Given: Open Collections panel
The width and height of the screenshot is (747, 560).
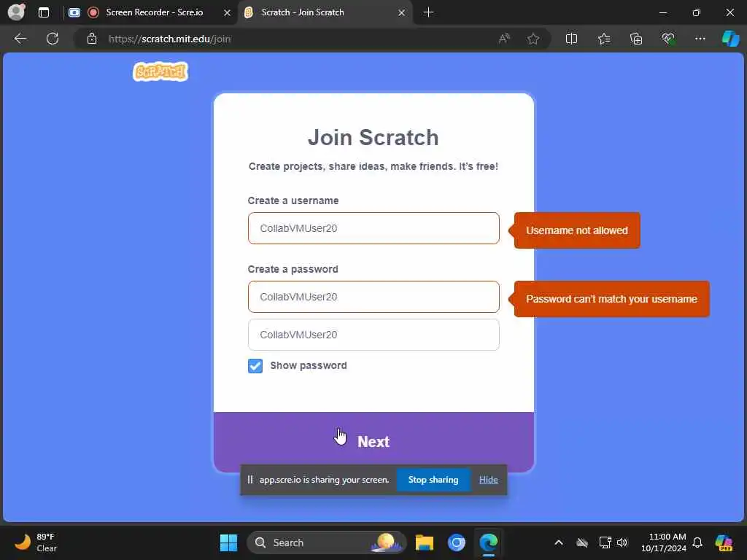Looking at the screenshot, I should tap(636, 39).
